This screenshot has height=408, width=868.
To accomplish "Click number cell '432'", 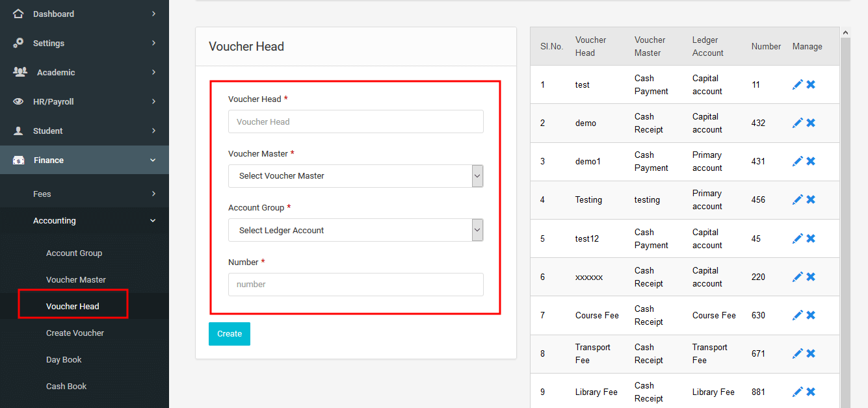I will click(758, 123).
